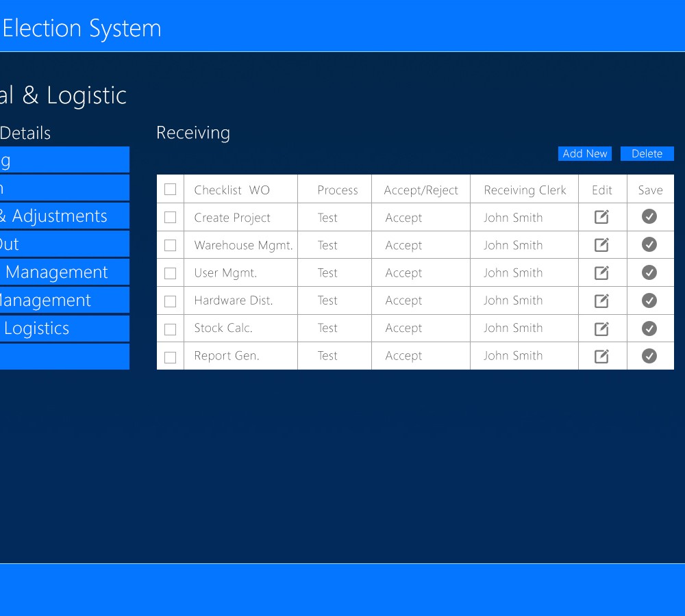This screenshot has width=685, height=616.
Task: Select the blank sidebar item below Logistics
Action: (x=64, y=357)
